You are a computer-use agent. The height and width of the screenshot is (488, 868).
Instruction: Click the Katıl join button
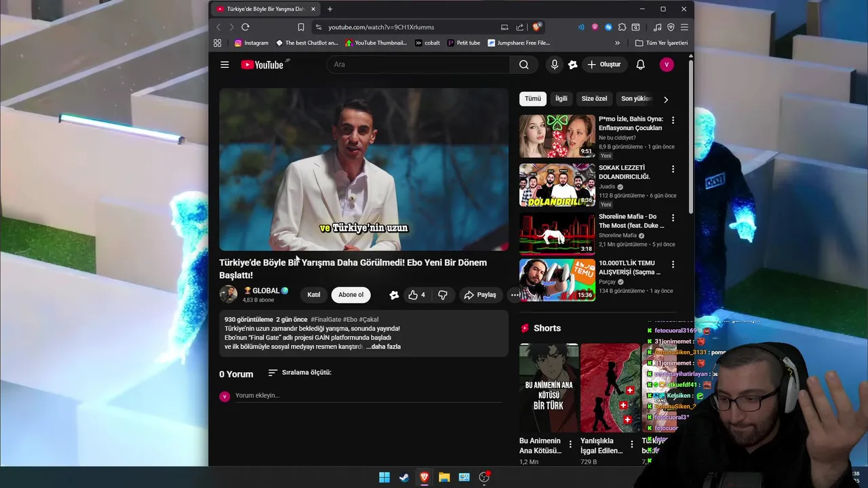click(x=314, y=295)
